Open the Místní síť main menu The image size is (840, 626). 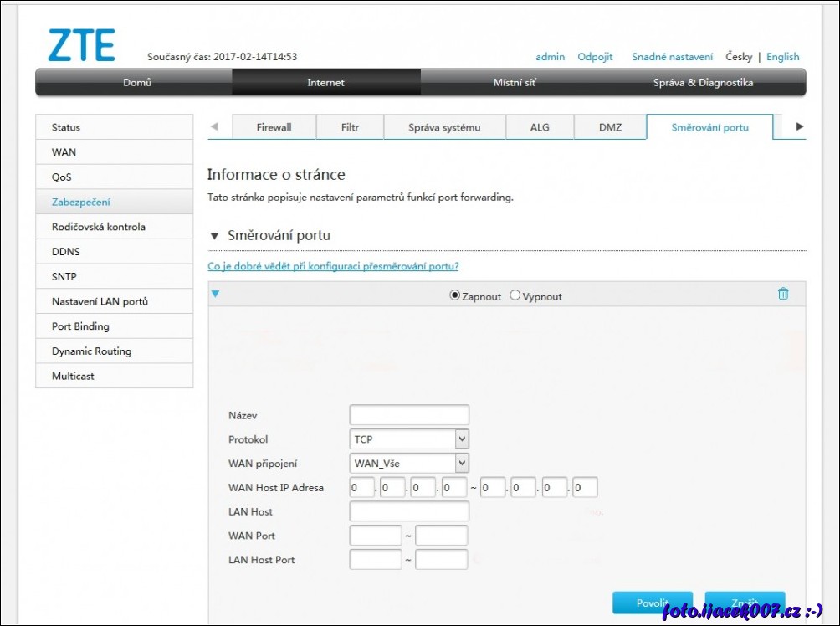click(515, 83)
